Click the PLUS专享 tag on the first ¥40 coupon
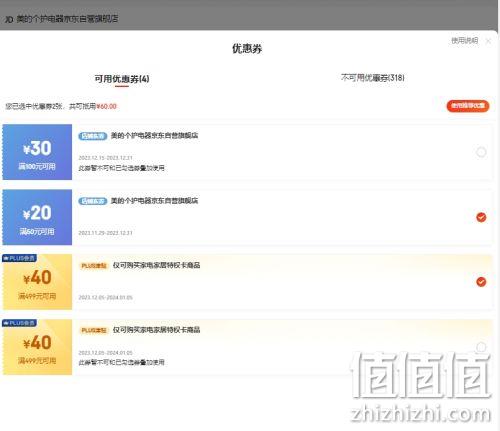500x431 pixels. click(94, 266)
